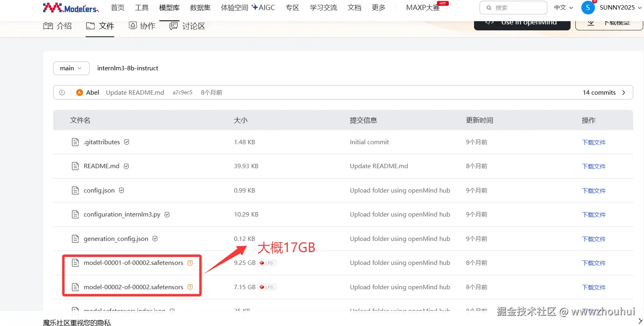This screenshot has width=644, height=326.
Task: Open the 体验空间 nav item
Action: (235, 8)
